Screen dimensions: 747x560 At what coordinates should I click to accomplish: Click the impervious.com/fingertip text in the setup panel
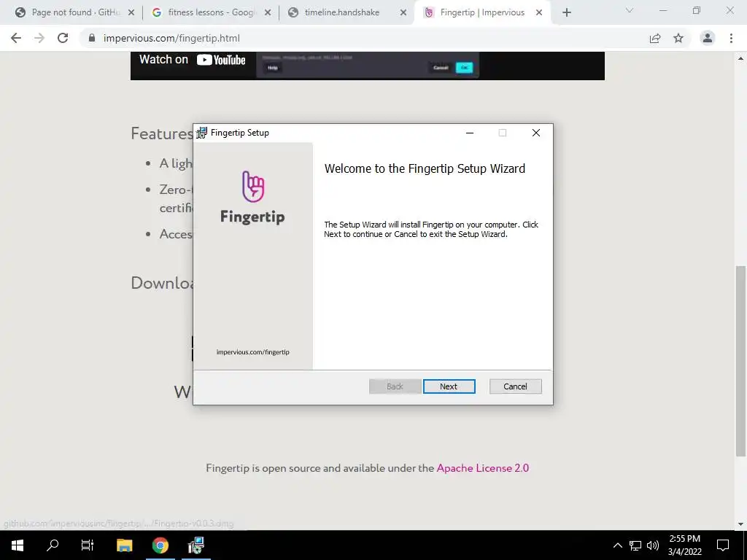[252, 352]
